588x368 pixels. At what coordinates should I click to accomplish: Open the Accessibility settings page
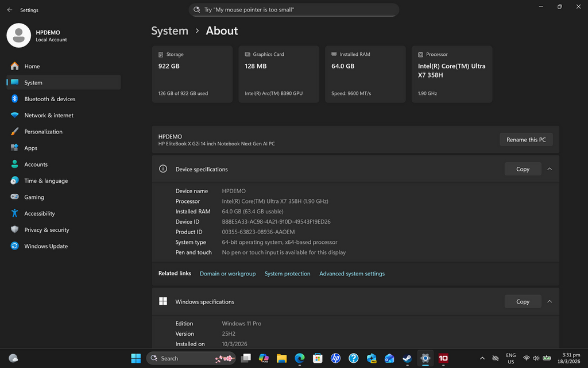(x=39, y=213)
